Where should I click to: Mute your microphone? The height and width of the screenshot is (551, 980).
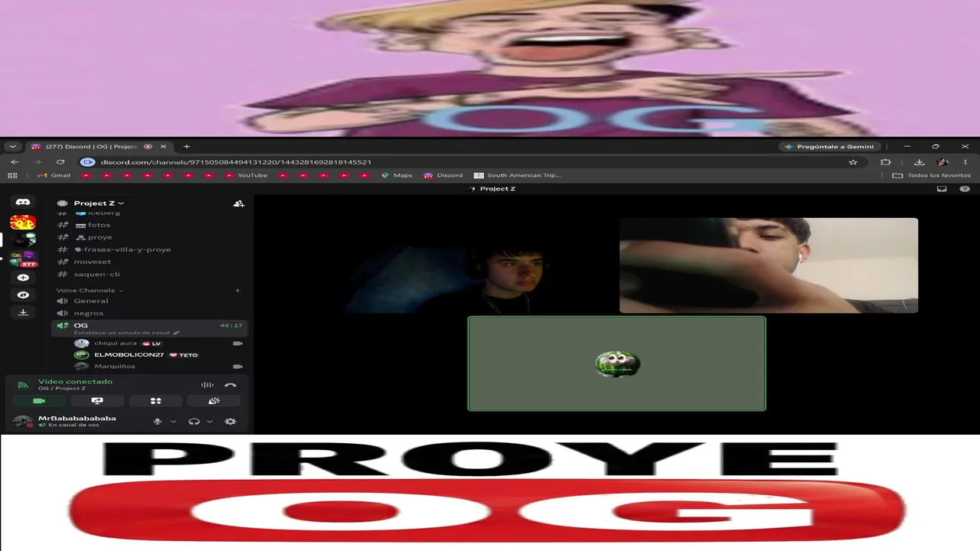click(158, 421)
